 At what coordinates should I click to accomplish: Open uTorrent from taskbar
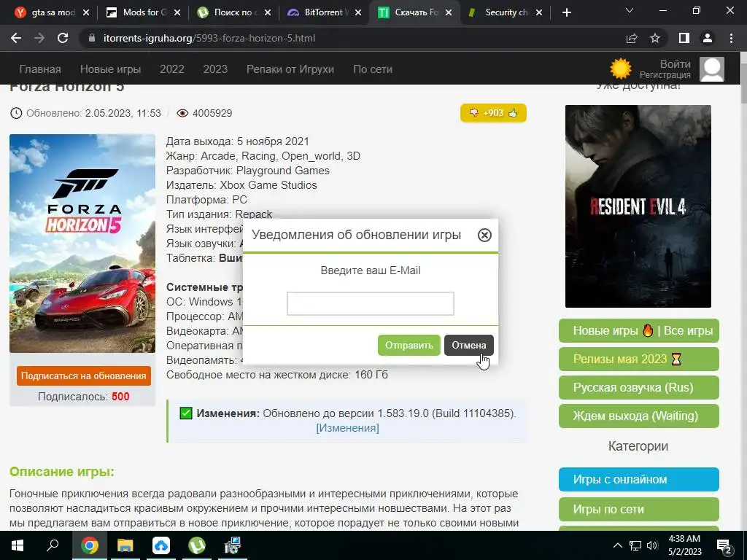pyautogui.click(x=197, y=545)
